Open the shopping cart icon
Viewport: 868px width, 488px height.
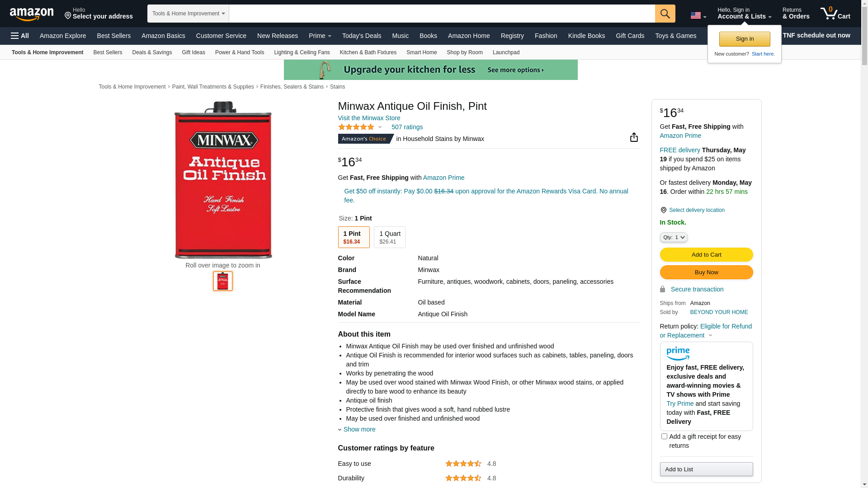coord(835,14)
